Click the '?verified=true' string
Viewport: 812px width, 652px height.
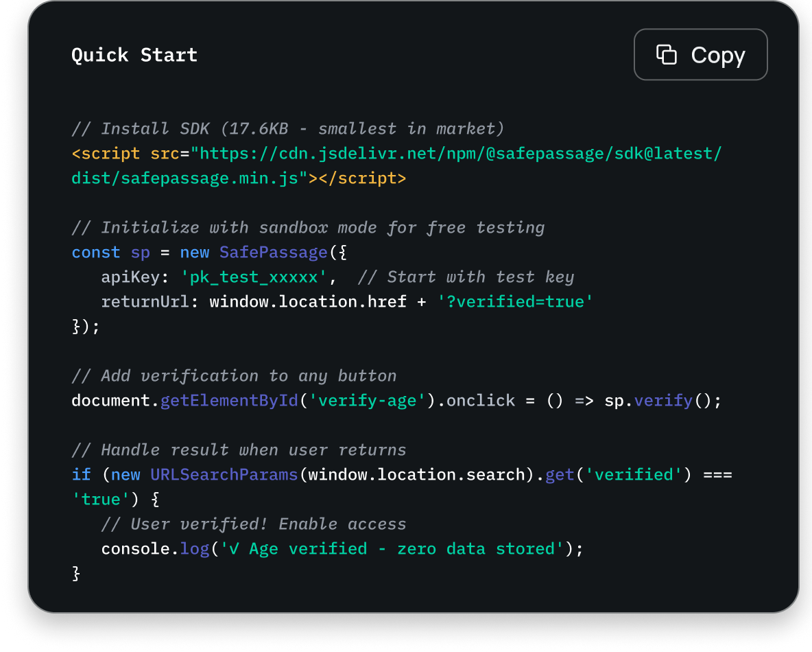click(x=515, y=302)
